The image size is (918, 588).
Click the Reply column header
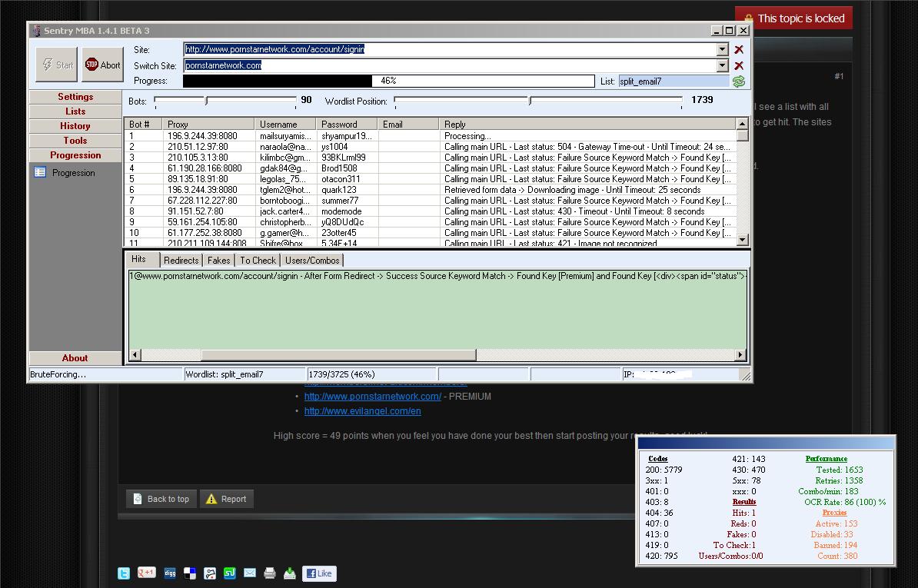[x=588, y=124]
